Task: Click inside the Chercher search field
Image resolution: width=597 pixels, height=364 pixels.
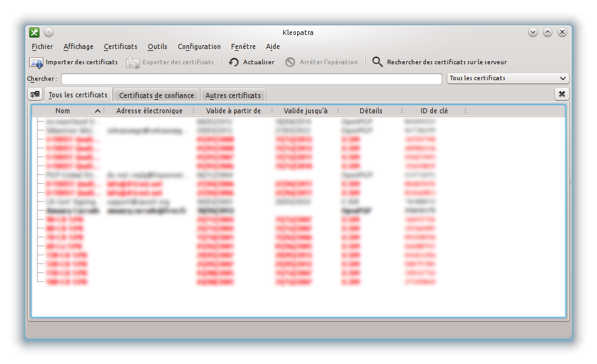Action: click(251, 79)
